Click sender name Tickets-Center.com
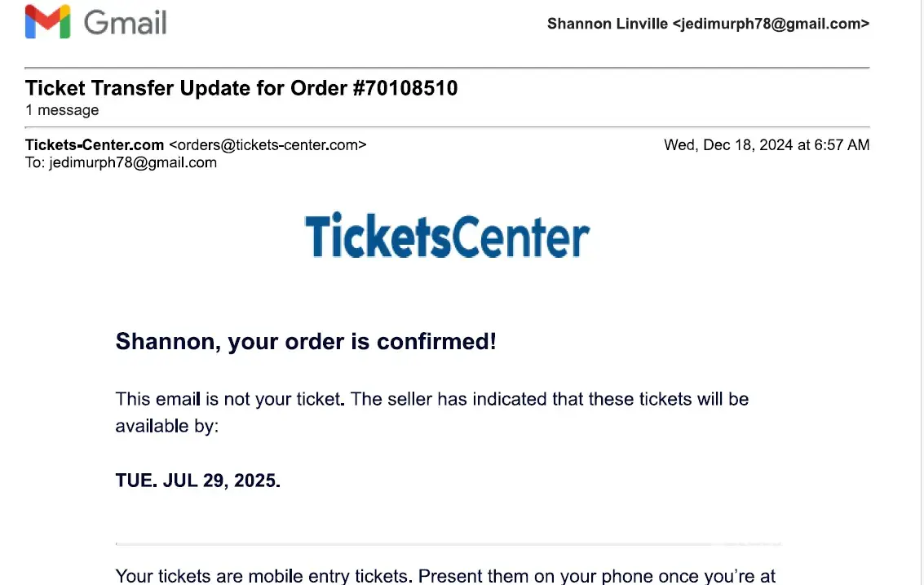 (x=95, y=145)
